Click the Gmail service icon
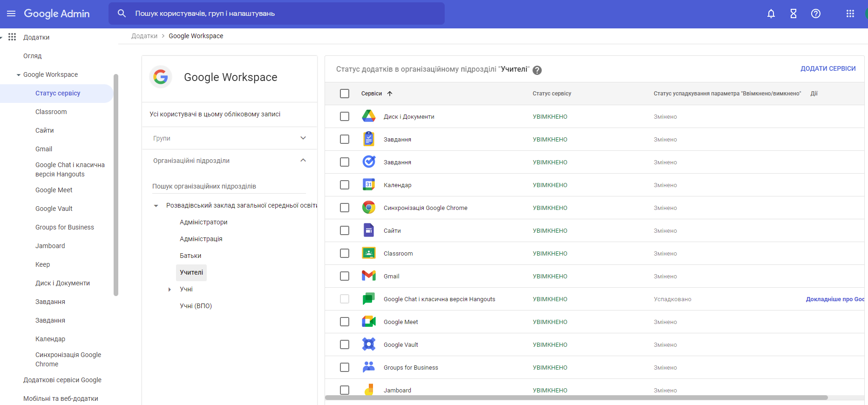This screenshot has width=868, height=405. [x=369, y=276]
